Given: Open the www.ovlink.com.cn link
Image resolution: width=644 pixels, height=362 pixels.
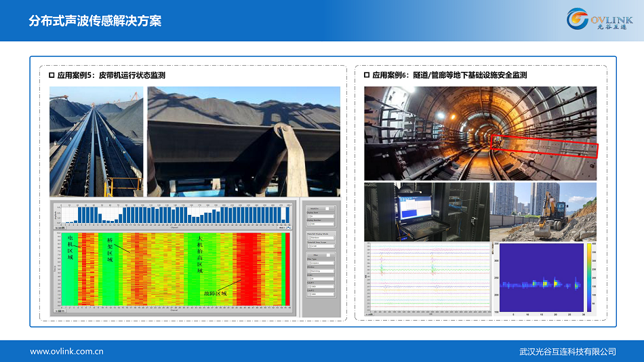Looking at the screenshot, I should click(x=66, y=351).
